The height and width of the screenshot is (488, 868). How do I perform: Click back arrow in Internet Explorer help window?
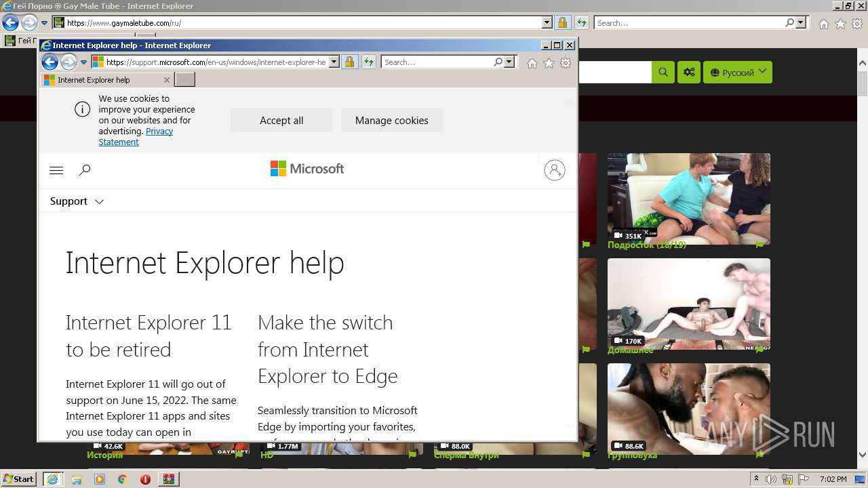click(50, 62)
